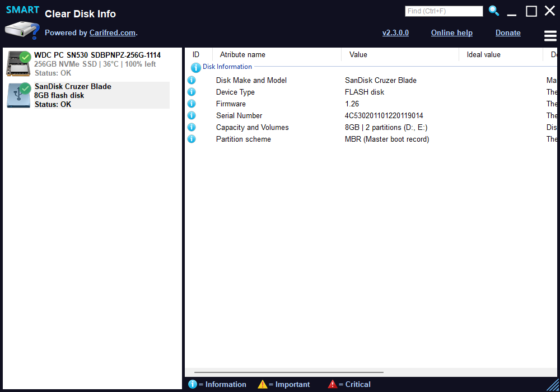Viewport: 560px width, 392px height.
Task: Click the MBR (Master boot record) value
Action: point(387,139)
